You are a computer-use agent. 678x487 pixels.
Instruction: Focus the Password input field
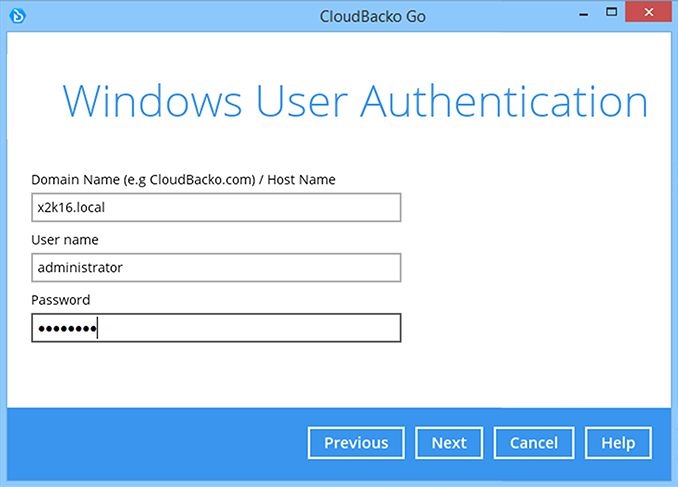pos(216,328)
